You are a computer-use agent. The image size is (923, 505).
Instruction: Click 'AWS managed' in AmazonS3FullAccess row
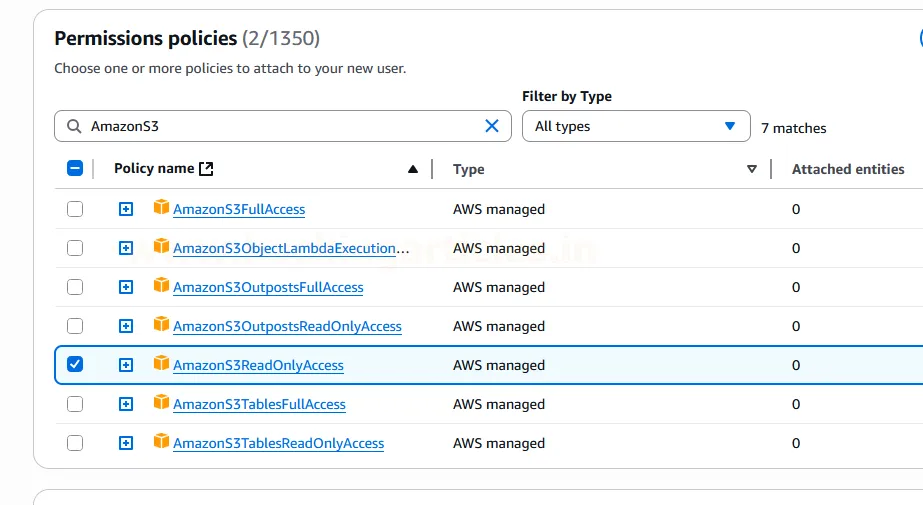pyautogui.click(x=499, y=210)
